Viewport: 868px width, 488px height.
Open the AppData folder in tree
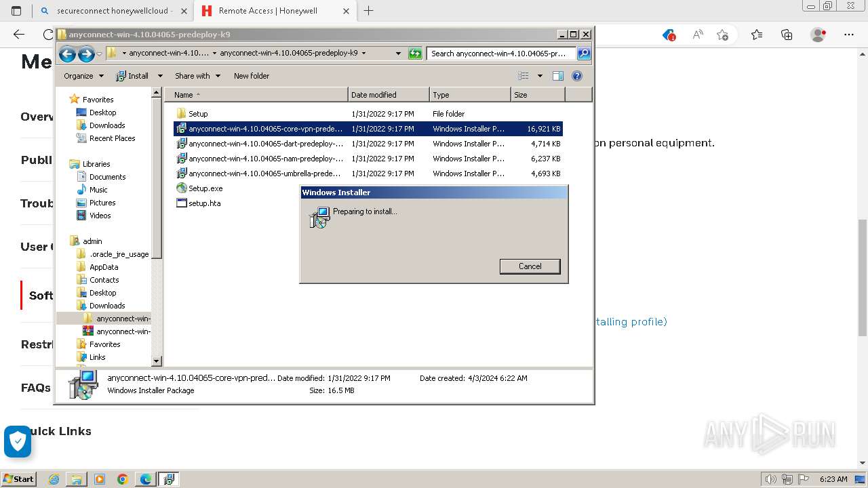click(104, 267)
